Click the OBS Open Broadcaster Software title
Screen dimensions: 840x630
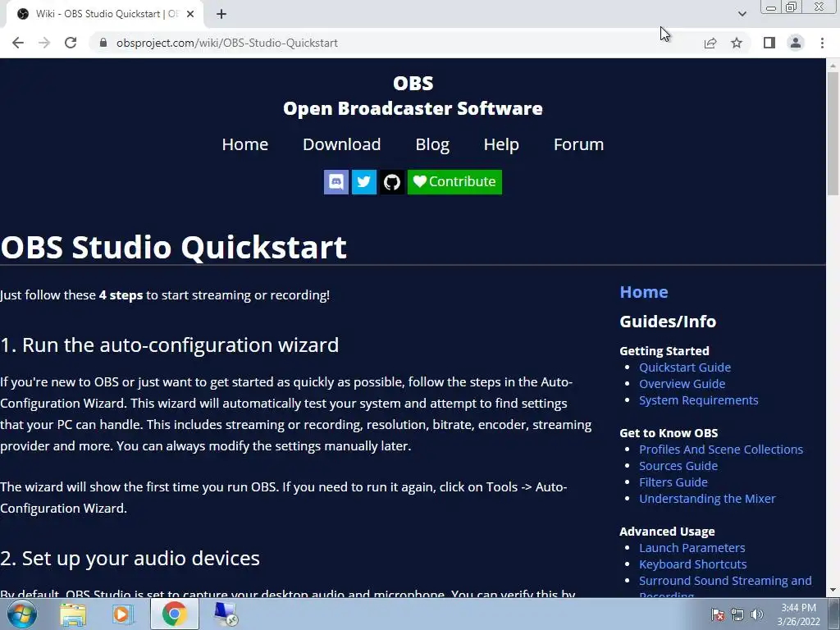[413, 96]
